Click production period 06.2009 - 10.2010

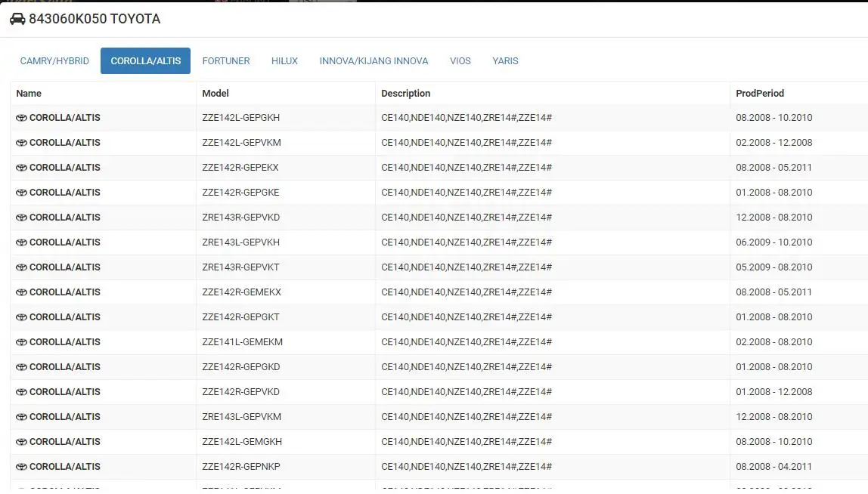pyautogui.click(x=774, y=242)
